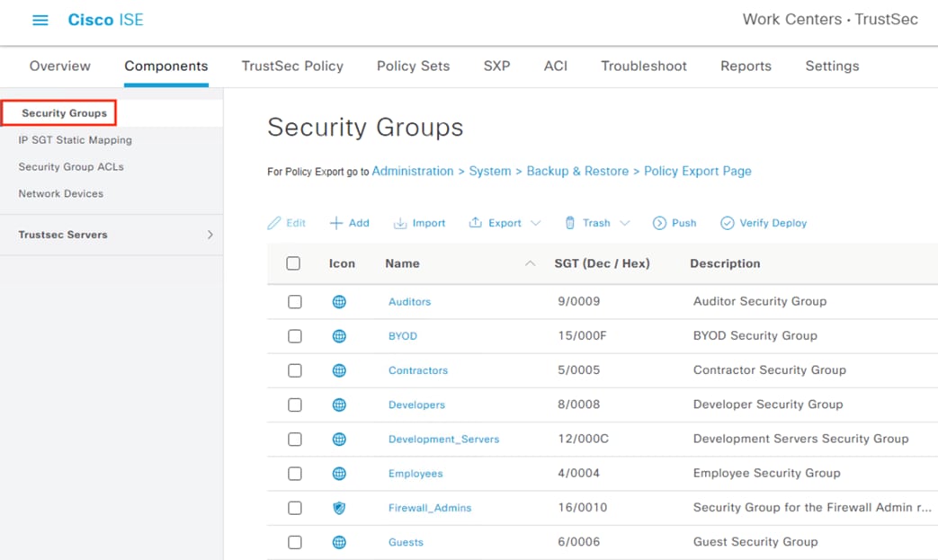The image size is (938, 560).
Task: Open the Policy Sets tab
Action: point(414,66)
